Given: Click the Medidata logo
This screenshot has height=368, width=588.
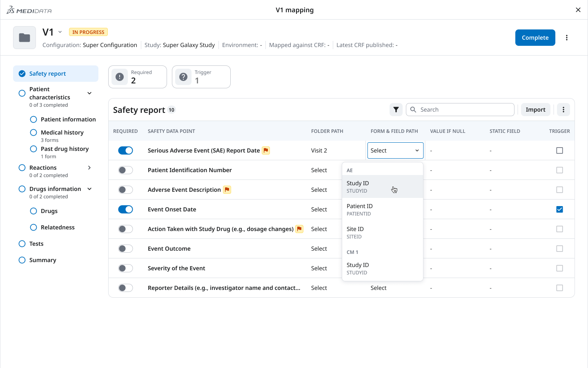Looking at the screenshot, I should 29,10.
